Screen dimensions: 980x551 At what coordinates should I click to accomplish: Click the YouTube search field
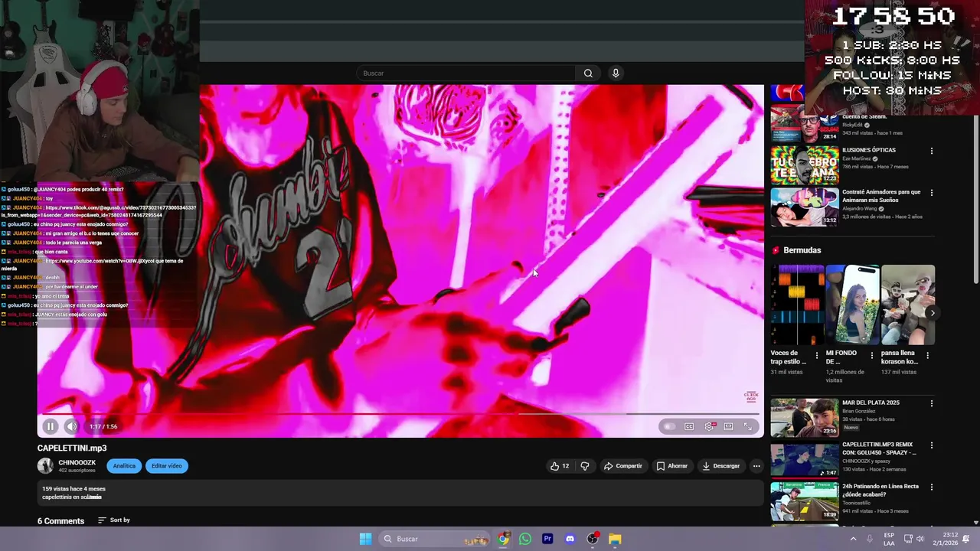click(465, 73)
